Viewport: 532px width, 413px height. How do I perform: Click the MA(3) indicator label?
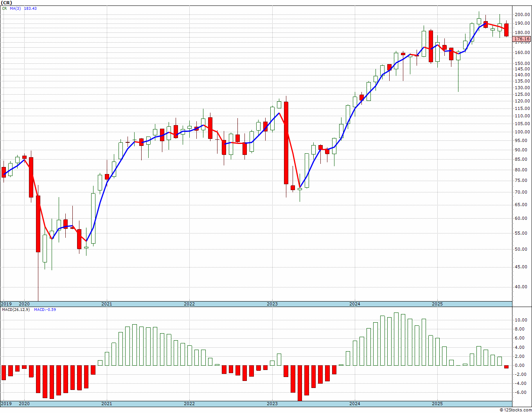[x=15, y=8]
